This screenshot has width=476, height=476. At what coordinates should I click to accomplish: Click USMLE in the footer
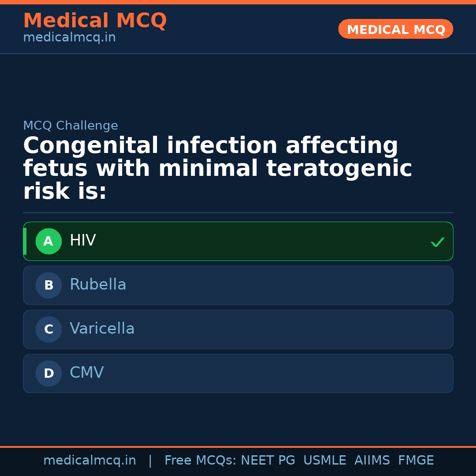[x=324, y=461]
